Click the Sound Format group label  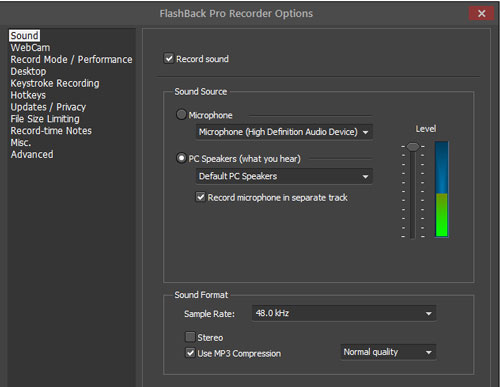pyautogui.click(x=201, y=295)
